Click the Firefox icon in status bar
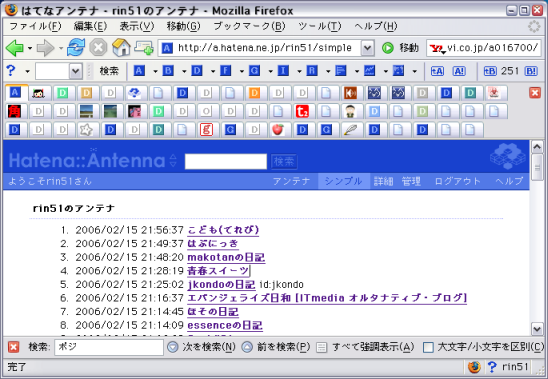The width and height of the screenshot is (548, 379). (x=474, y=367)
